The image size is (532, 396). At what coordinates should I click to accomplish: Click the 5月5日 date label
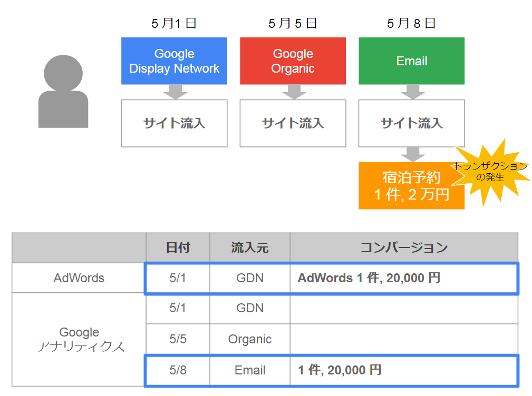tap(293, 23)
